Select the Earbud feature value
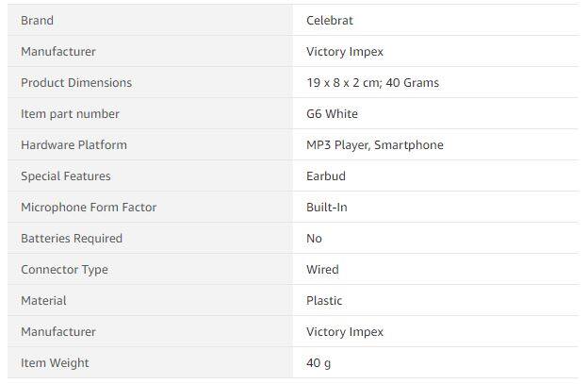 [x=327, y=175]
